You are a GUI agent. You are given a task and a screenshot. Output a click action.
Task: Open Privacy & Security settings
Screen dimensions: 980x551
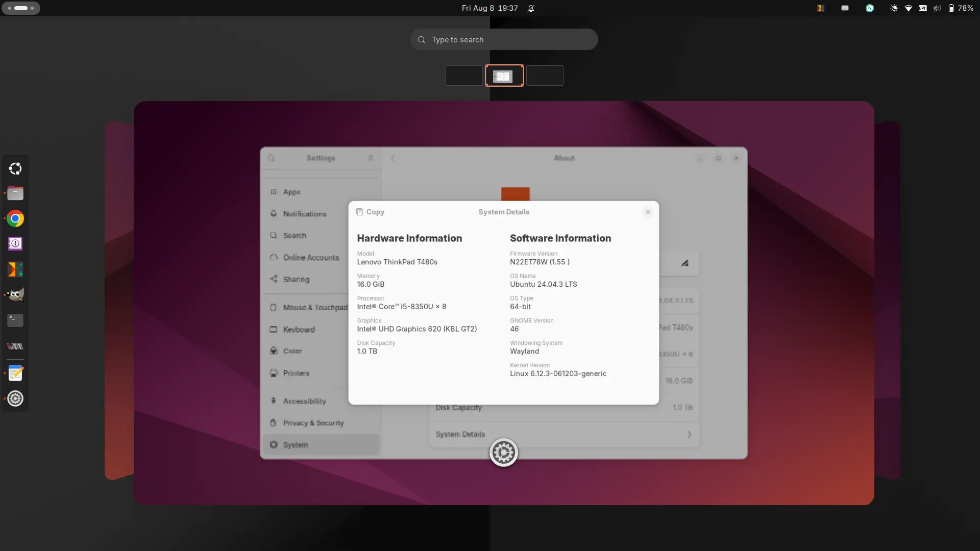coord(321,423)
